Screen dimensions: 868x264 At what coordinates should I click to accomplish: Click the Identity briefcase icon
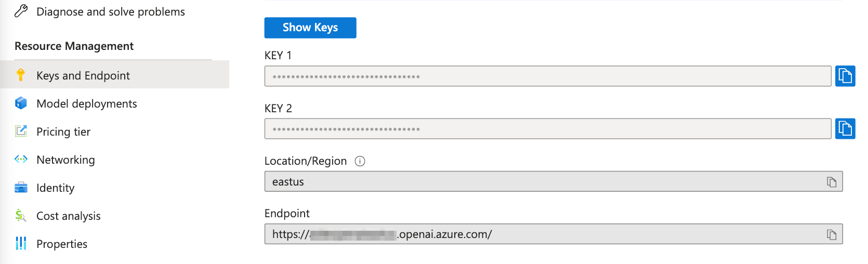coord(21,188)
